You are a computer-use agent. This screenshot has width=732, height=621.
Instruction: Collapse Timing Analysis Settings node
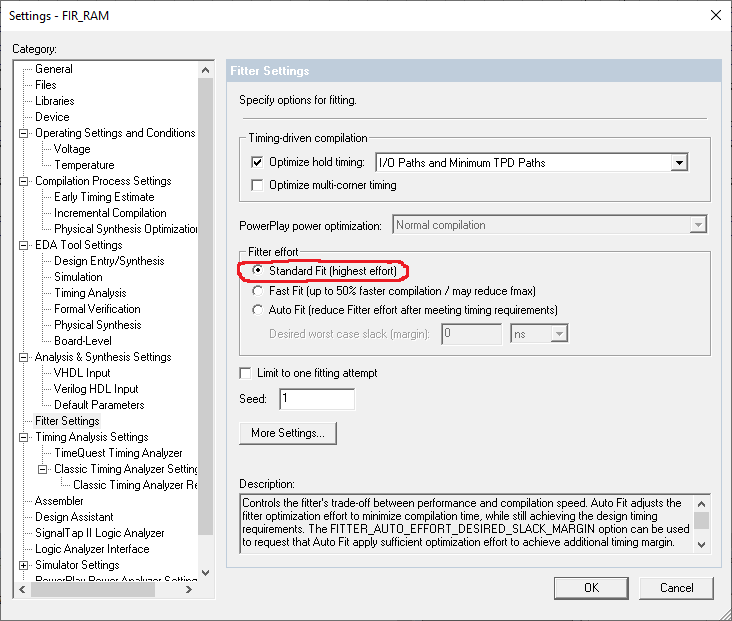(x=23, y=438)
